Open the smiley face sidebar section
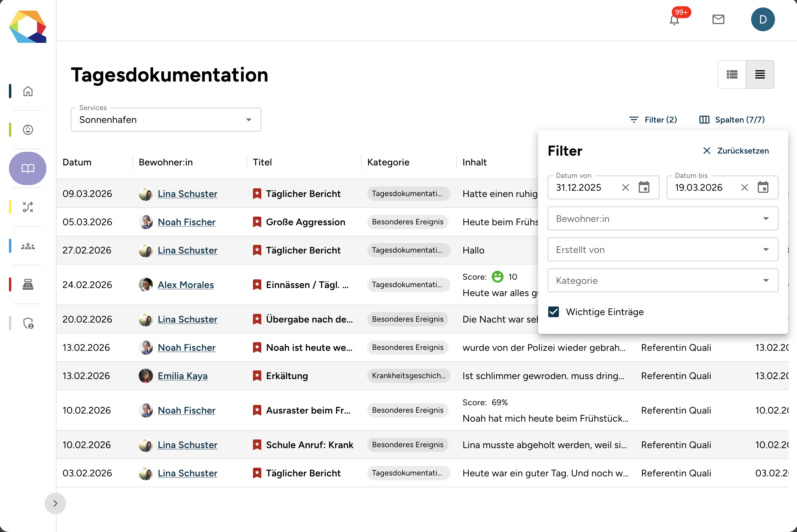 coord(28,130)
